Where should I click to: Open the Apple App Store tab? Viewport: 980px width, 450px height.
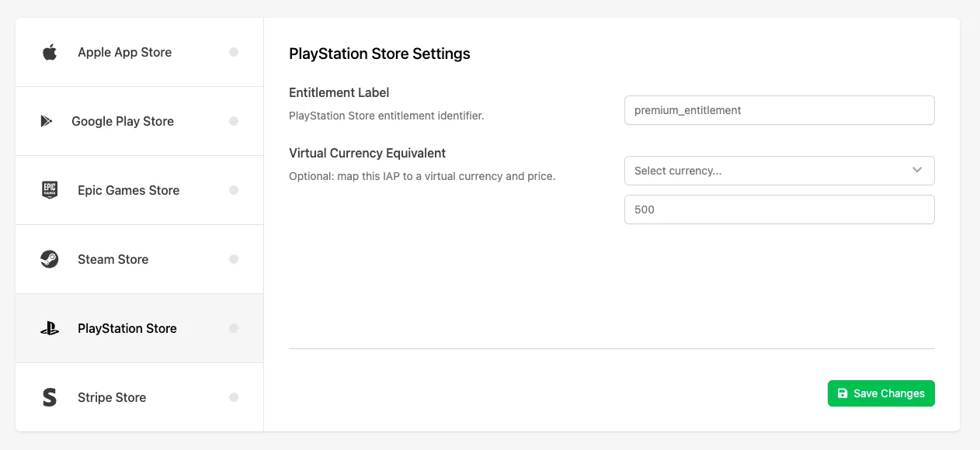(x=140, y=52)
